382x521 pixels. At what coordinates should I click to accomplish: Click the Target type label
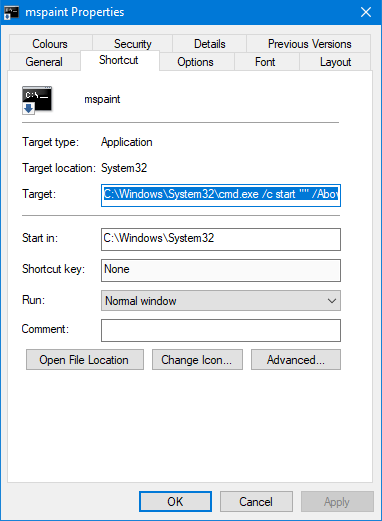click(51, 142)
